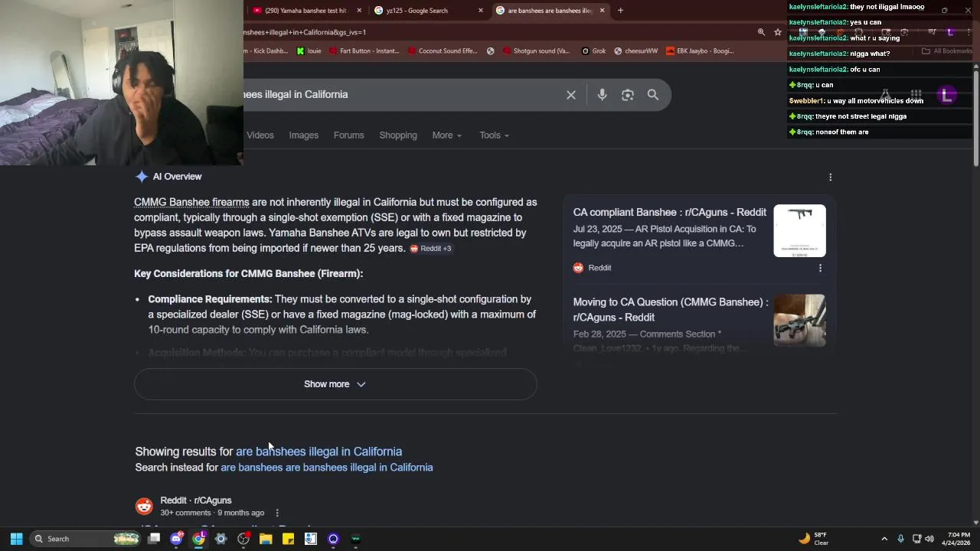This screenshot has height=551, width=980.
Task: Open Chrome from the taskbar
Action: click(x=199, y=539)
